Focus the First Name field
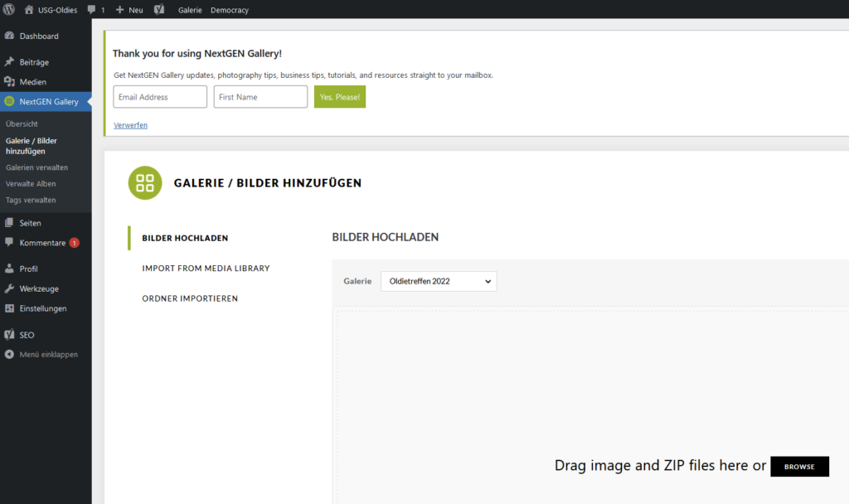Viewport: 849px width, 504px height. click(260, 96)
